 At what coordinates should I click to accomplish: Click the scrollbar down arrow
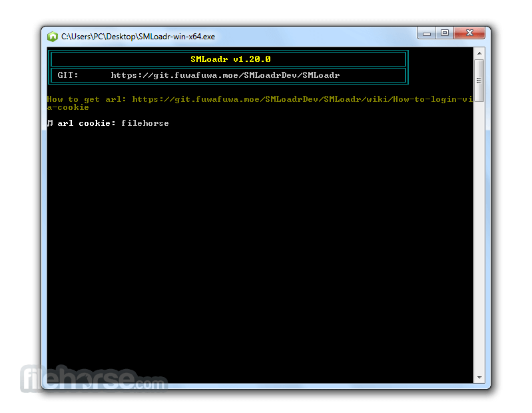(479, 378)
